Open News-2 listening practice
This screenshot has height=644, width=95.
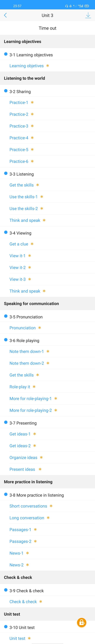pyautogui.click(x=17, y=565)
